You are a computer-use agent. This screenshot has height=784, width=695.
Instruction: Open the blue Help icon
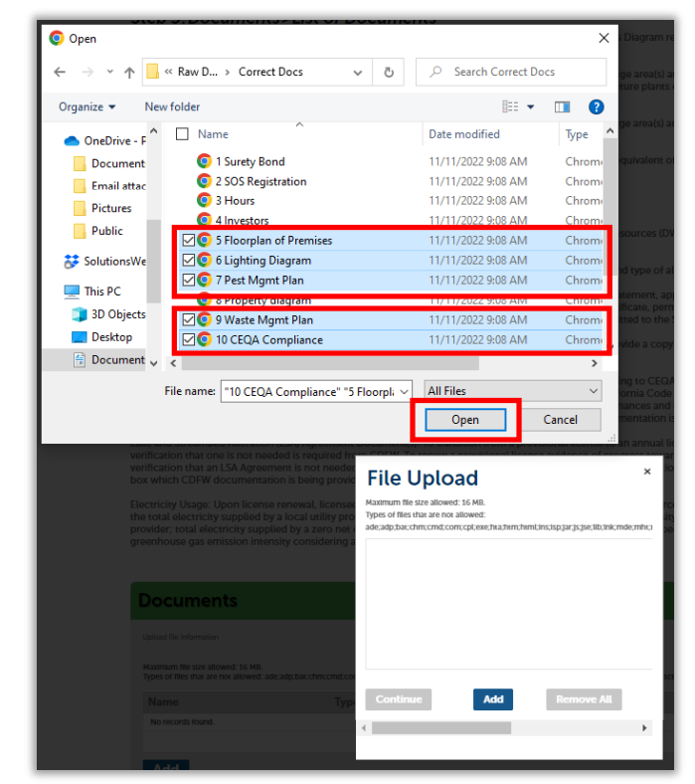(x=597, y=106)
